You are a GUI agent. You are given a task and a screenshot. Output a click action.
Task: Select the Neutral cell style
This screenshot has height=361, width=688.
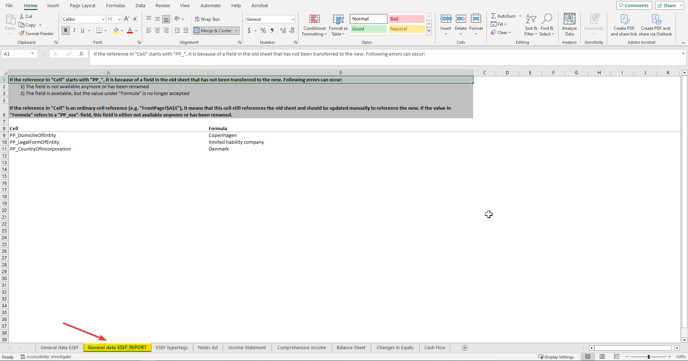pyautogui.click(x=407, y=29)
